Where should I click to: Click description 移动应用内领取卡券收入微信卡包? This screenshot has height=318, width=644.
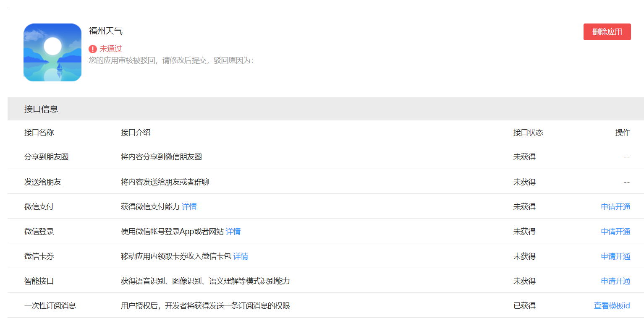click(176, 256)
